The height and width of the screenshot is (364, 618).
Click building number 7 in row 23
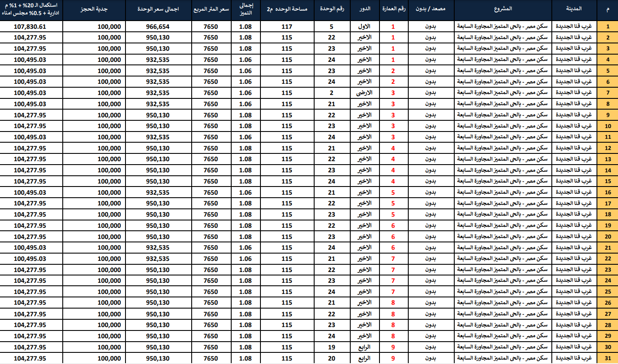pyautogui.click(x=393, y=270)
